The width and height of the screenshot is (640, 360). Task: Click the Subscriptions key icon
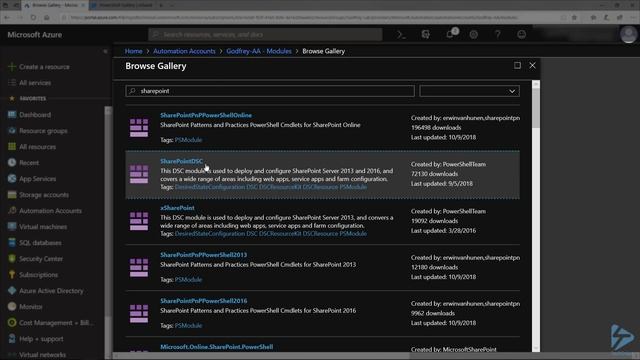coord(12,275)
